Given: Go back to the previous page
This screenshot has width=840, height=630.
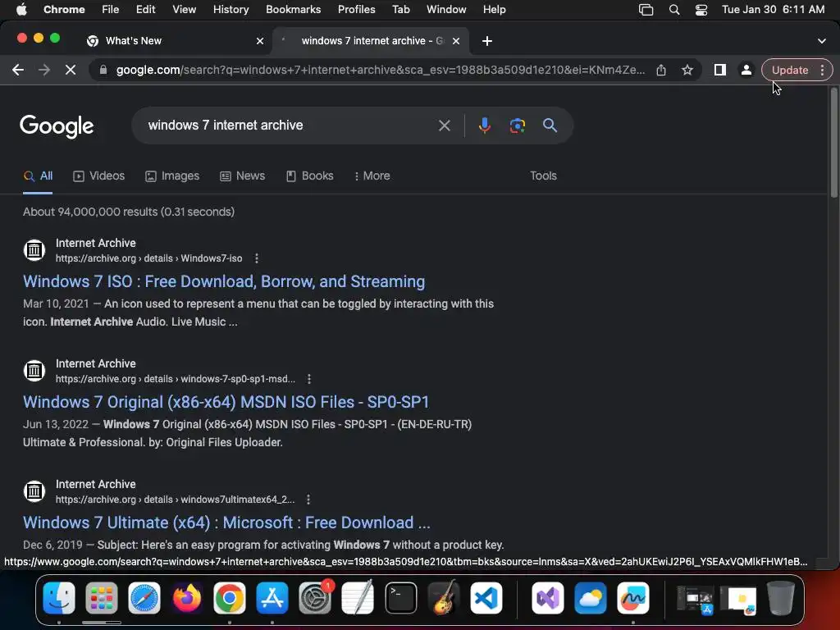Looking at the screenshot, I should [18, 71].
